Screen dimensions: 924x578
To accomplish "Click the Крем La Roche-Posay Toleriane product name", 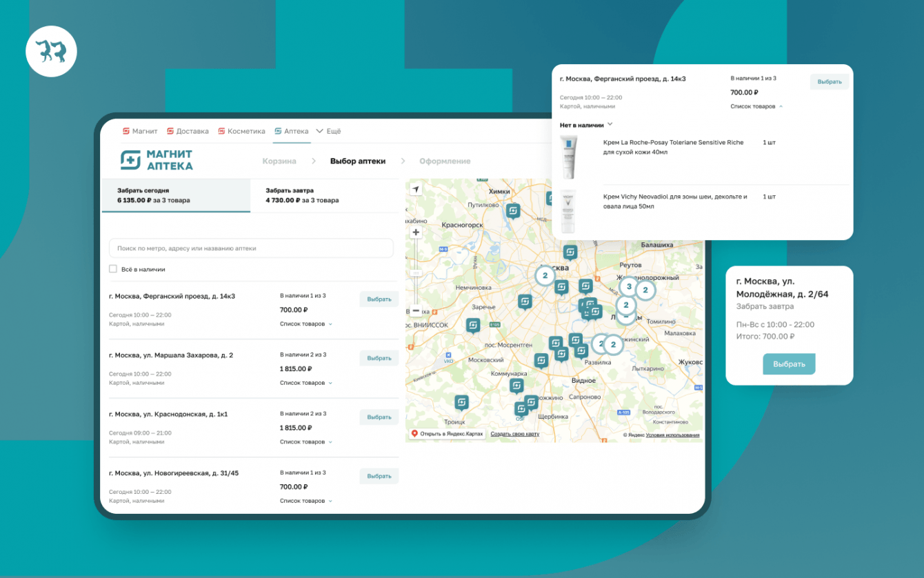I will pyautogui.click(x=673, y=147).
